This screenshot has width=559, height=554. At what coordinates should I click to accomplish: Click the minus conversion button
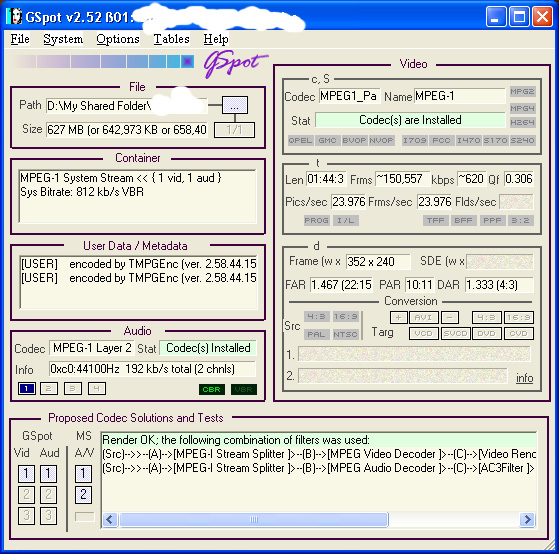[x=450, y=317]
